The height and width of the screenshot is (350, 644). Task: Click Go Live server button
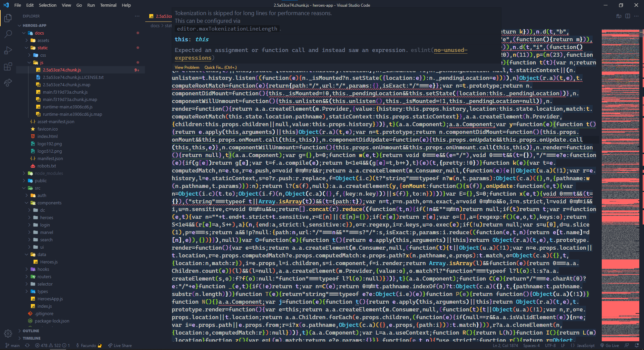pyautogui.click(x=610, y=346)
